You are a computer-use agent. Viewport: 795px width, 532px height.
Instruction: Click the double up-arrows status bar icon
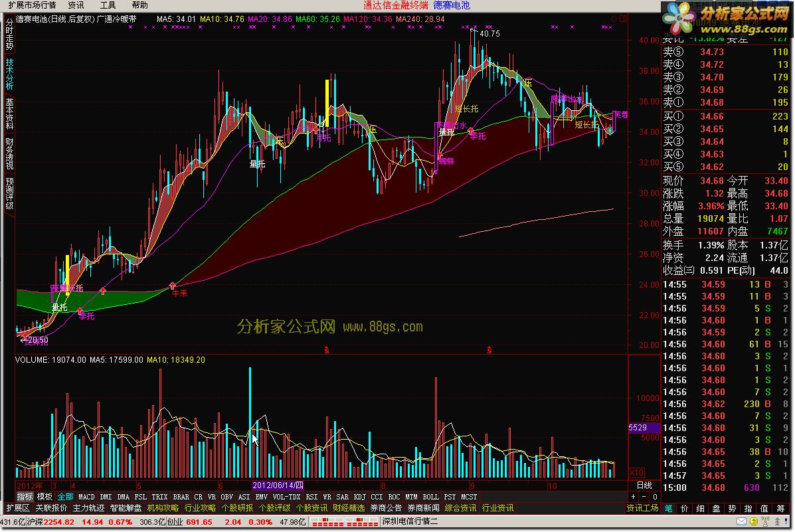777,521
